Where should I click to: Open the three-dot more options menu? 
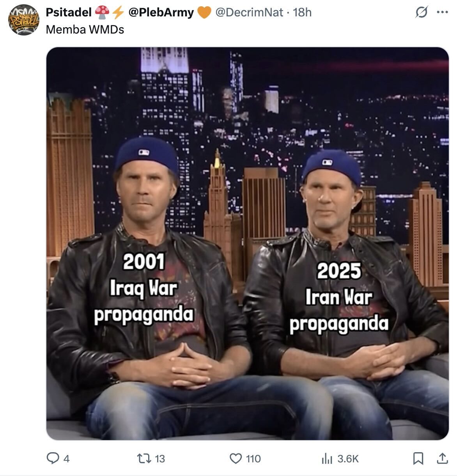tap(442, 12)
